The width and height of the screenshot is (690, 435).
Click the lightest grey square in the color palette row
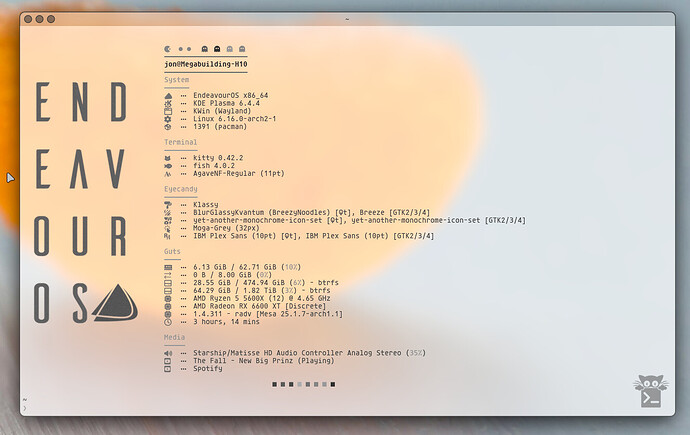coord(299,384)
